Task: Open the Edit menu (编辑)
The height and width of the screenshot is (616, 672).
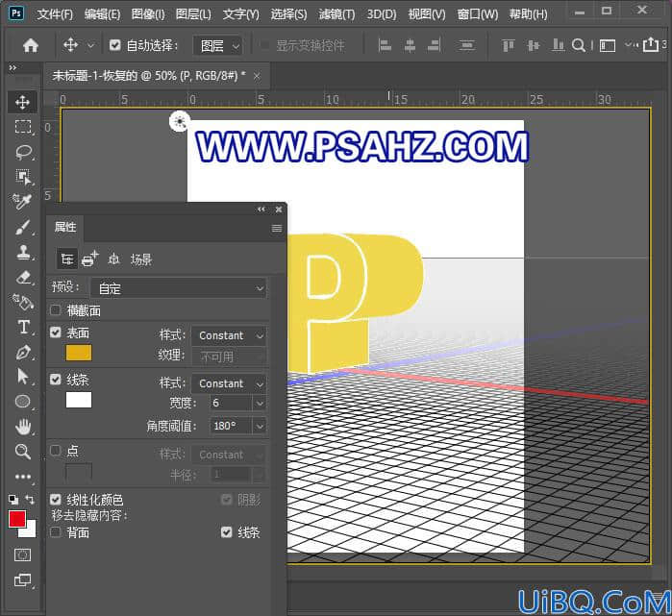Action: click(x=102, y=14)
